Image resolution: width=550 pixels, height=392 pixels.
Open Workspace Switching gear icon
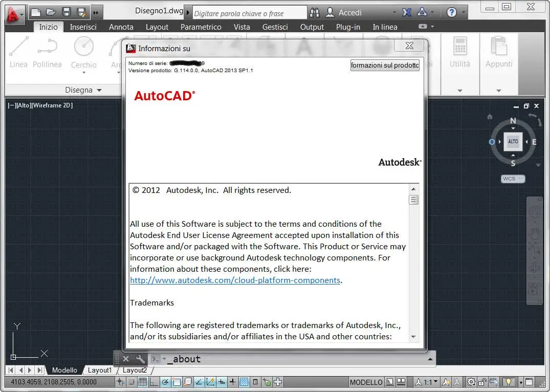[x=471, y=382]
